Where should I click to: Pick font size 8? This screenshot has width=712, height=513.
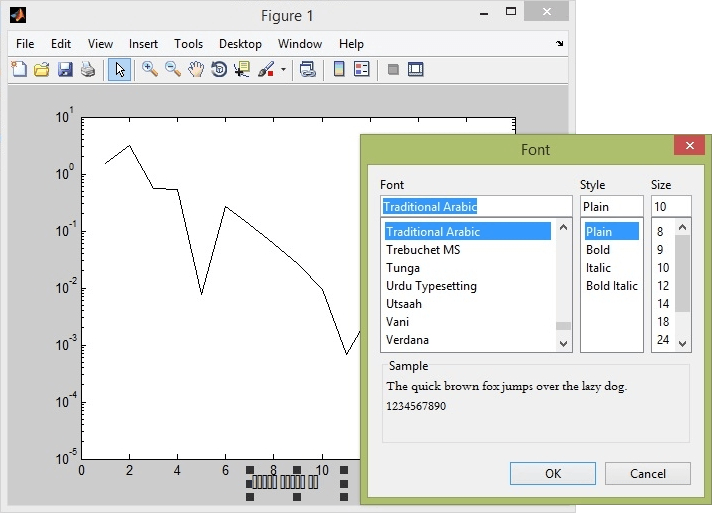(x=663, y=232)
